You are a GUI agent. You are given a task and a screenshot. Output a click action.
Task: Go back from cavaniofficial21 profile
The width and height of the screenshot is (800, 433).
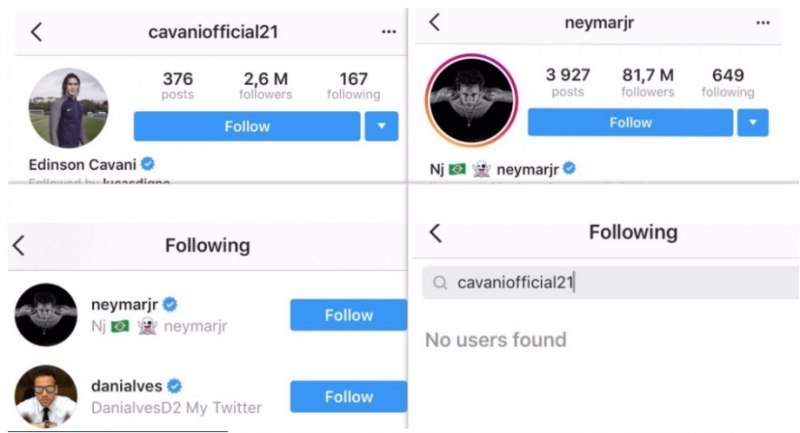tap(36, 32)
